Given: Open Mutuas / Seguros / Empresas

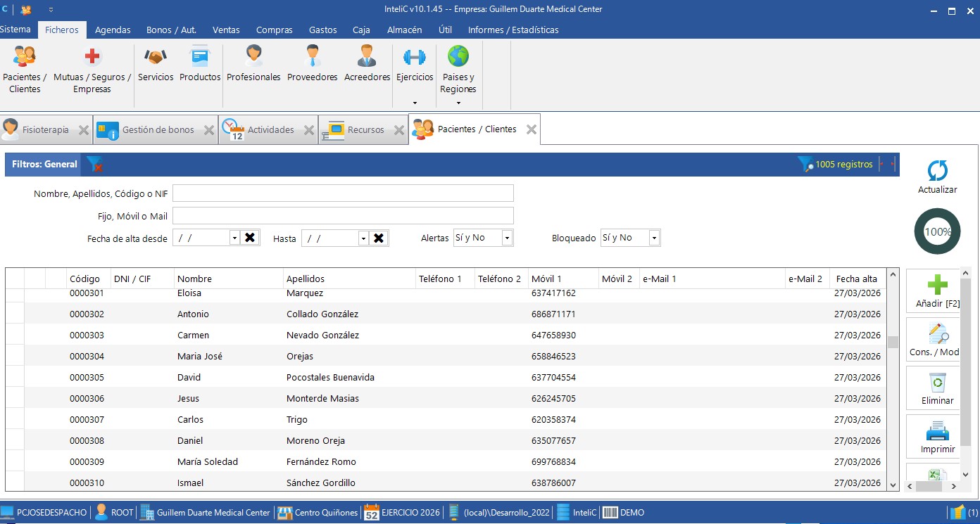Looking at the screenshot, I should tap(92, 70).
